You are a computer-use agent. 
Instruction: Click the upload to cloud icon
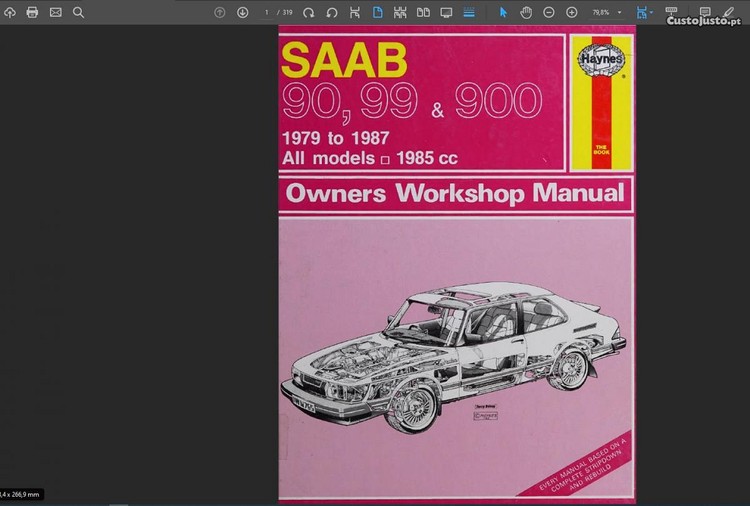[10, 12]
